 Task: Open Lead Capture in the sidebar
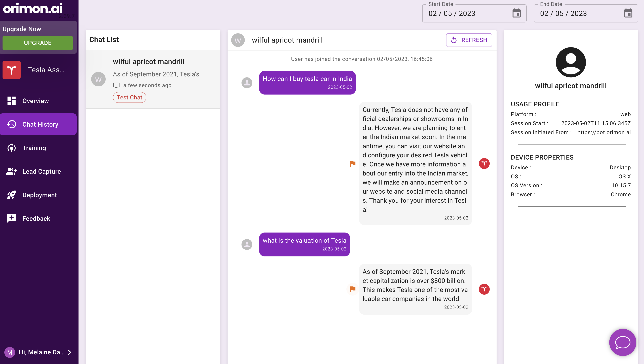[x=41, y=171]
